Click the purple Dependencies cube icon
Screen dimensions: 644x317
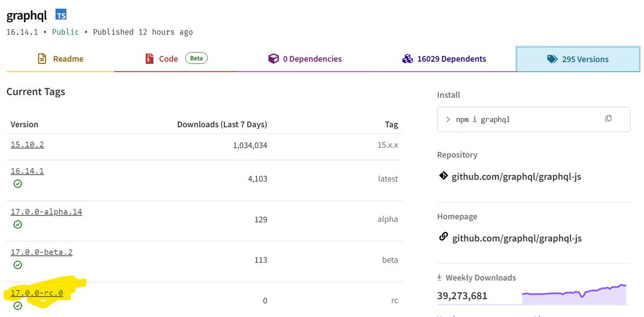click(x=274, y=59)
